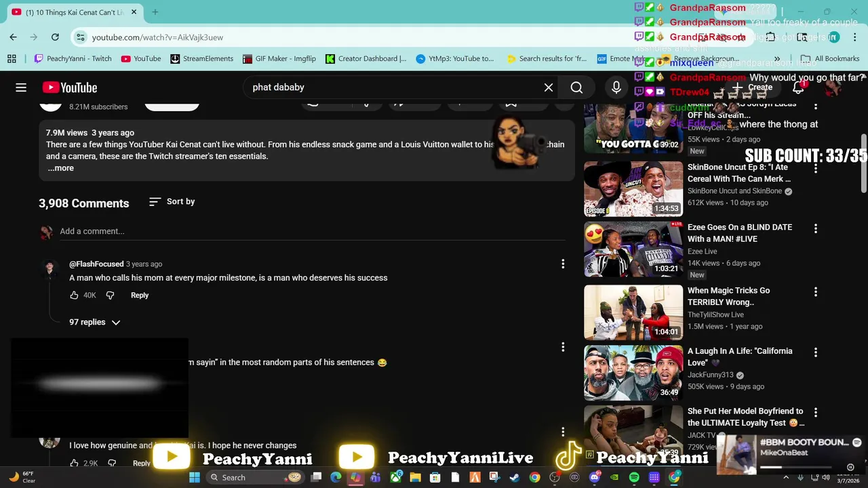Open YouTube notifications bell
This screenshot has height=488, width=868.
click(799, 87)
